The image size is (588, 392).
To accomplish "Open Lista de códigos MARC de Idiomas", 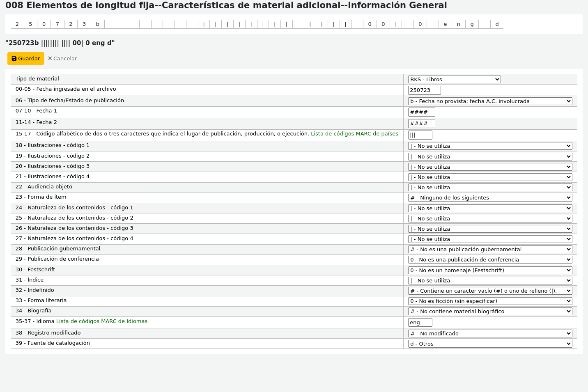I will (101, 321).
